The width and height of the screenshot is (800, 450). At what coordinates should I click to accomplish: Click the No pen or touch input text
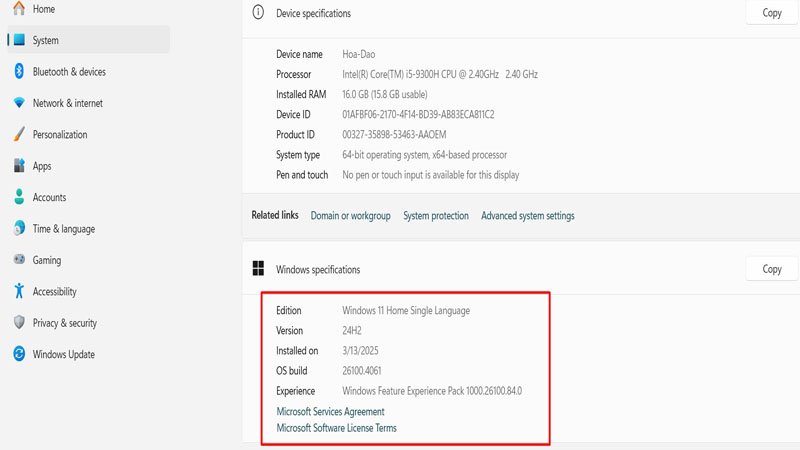(x=431, y=175)
